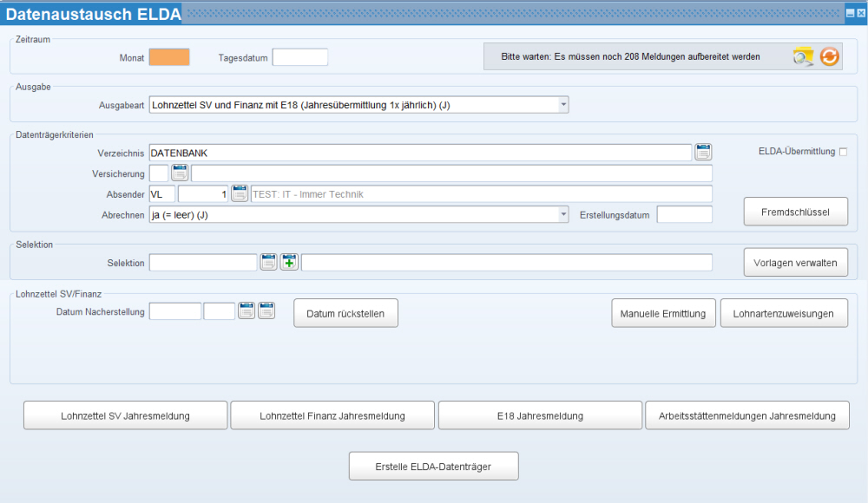Focus the orange Monat field
Screen dimensions: 868x503
[169, 57]
